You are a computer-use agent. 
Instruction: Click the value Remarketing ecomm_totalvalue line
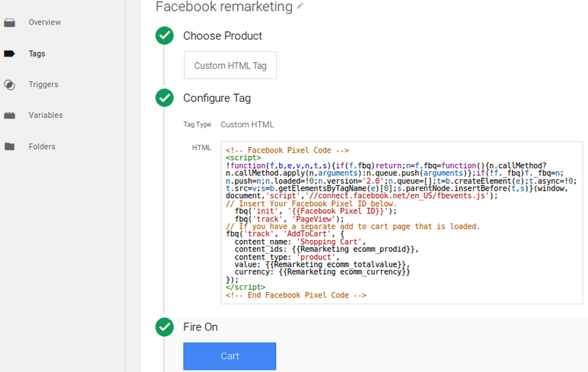point(322,265)
